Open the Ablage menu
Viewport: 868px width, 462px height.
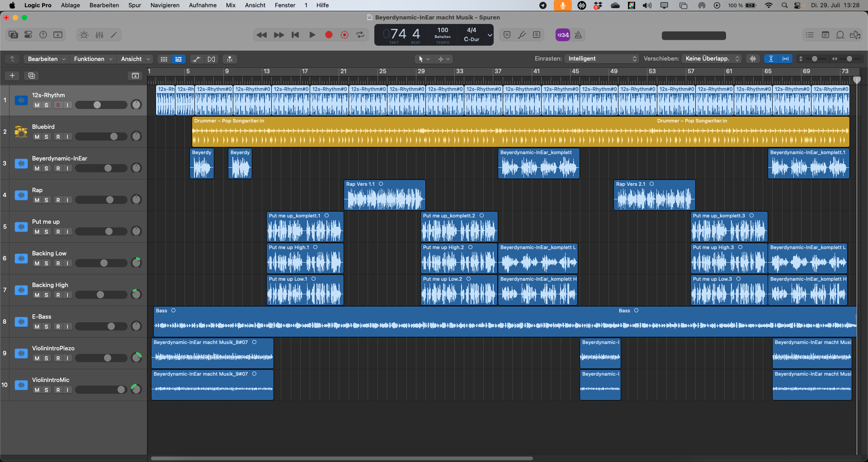pos(71,5)
